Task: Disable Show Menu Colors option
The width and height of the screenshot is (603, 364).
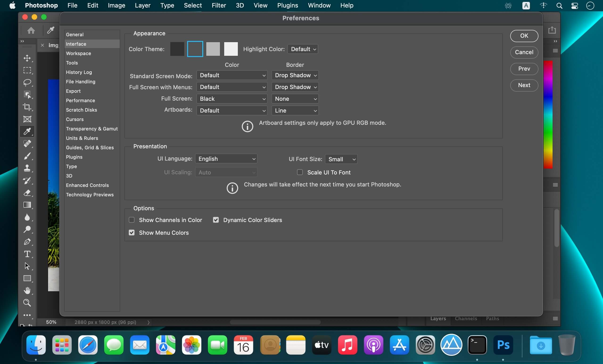Action: tap(132, 232)
